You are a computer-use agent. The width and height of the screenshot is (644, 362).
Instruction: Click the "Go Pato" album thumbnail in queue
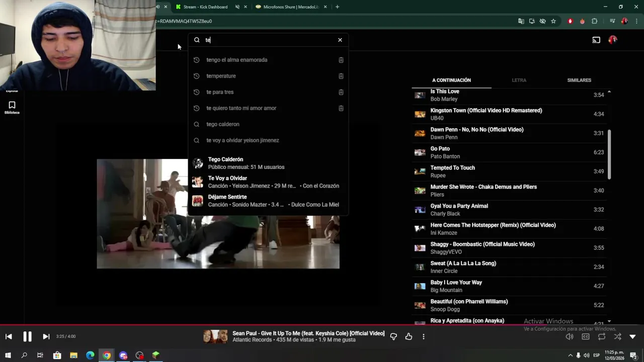420,152
